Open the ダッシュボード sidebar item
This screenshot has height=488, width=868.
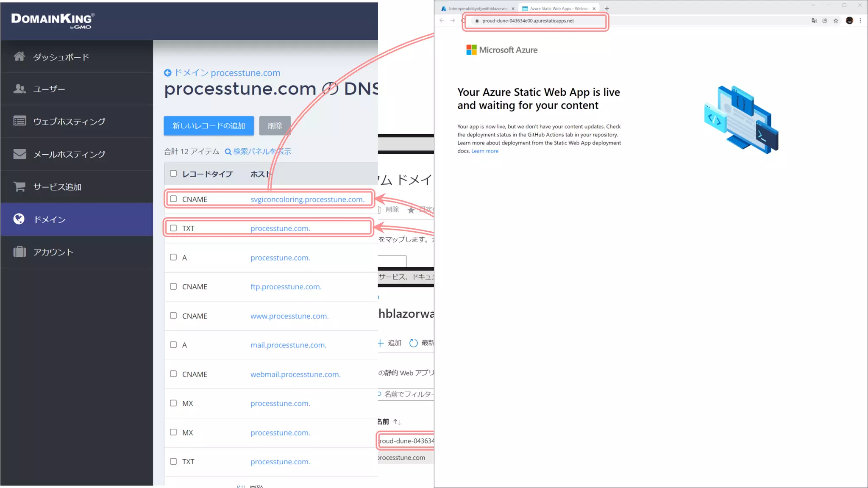[x=61, y=57]
